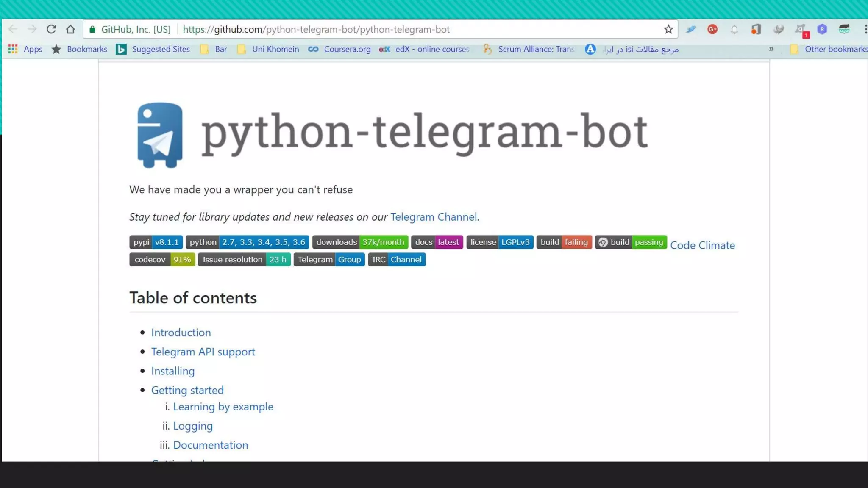Image resolution: width=868 pixels, height=488 pixels.
Task: Click the red G+ extension icon
Action: (x=712, y=29)
